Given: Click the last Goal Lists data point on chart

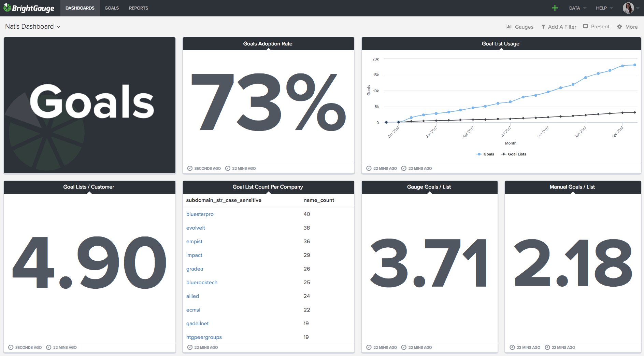Looking at the screenshot, I should click(635, 112).
